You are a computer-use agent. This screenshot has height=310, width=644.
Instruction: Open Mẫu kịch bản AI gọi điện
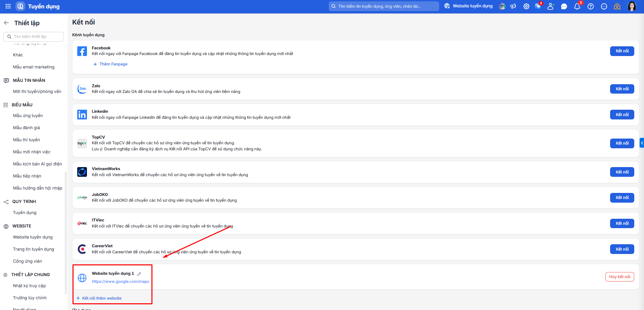pos(37,164)
